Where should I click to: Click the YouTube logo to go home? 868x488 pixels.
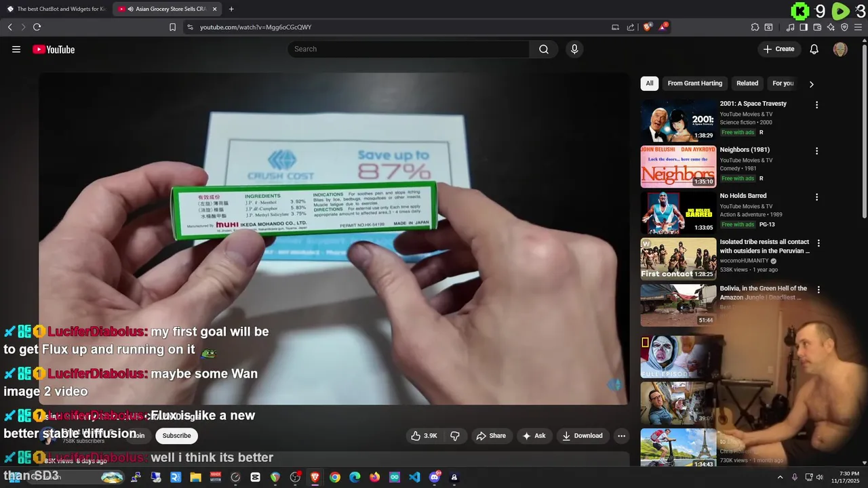click(x=54, y=49)
